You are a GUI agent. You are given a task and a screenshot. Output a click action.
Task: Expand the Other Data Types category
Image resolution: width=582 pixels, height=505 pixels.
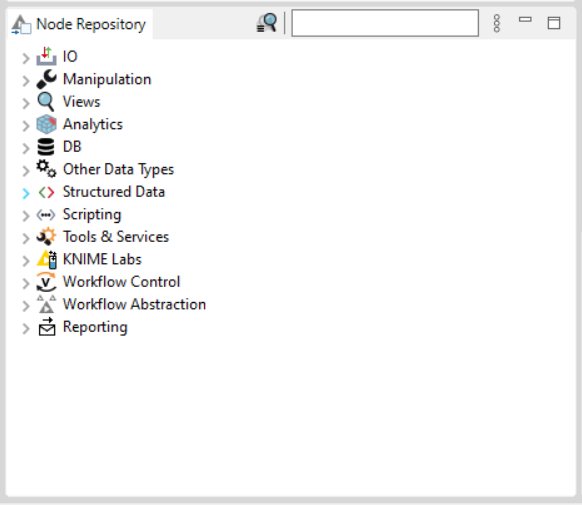[26, 171]
